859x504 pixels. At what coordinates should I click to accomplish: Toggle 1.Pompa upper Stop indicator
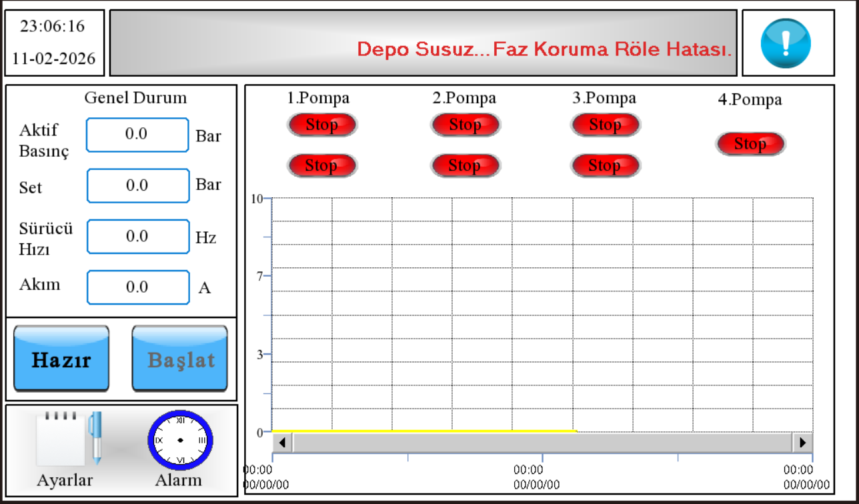[x=322, y=125]
